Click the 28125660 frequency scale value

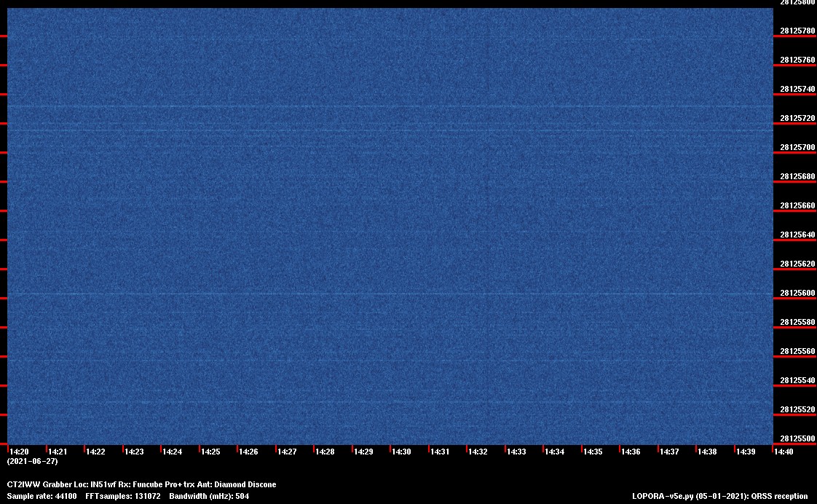pyautogui.click(x=797, y=205)
